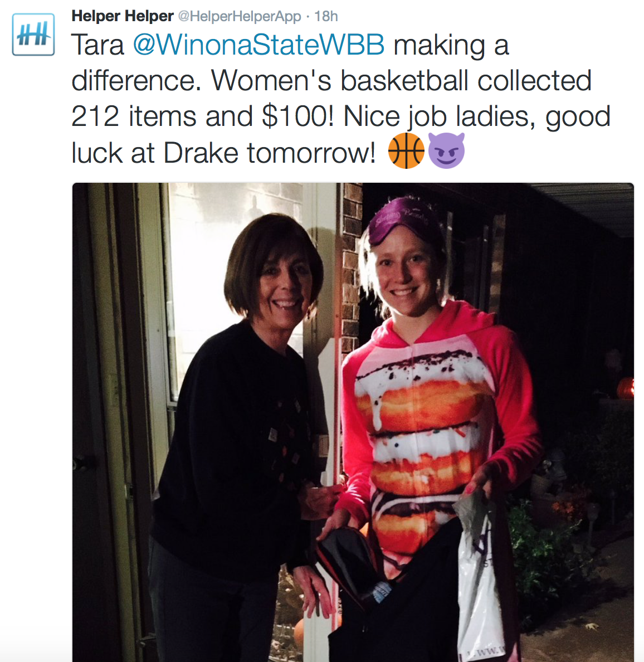The image size is (644, 662).
Task: Click the basketball emoji in the tweet
Action: point(406,150)
